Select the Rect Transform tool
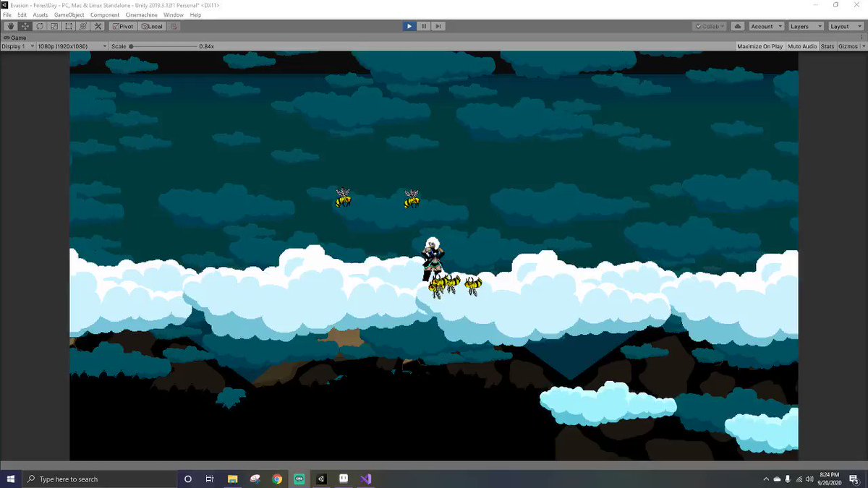 pos(68,26)
